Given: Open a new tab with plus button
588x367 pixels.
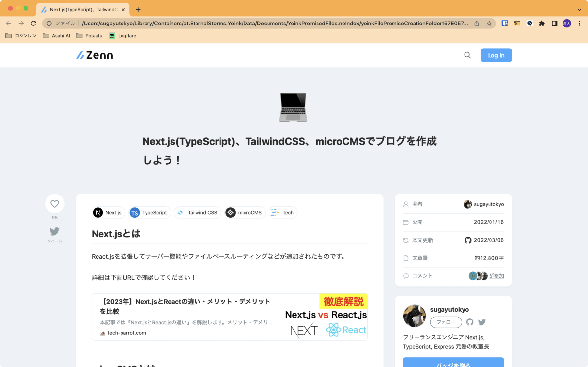Looking at the screenshot, I should click(x=138, y=9).
